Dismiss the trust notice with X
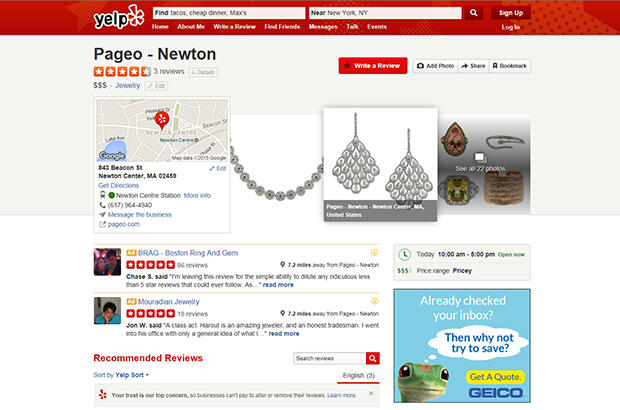Image resolution: width=620 pixels, height=410 pixels. pyautogui.click(x=371, y=393)
